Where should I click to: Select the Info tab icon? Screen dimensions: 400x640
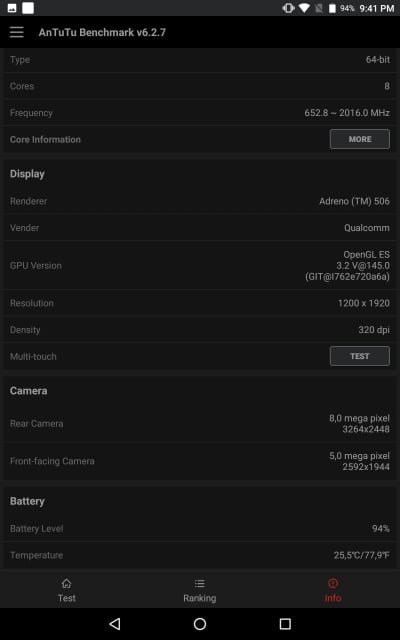(x=333, y=583)
